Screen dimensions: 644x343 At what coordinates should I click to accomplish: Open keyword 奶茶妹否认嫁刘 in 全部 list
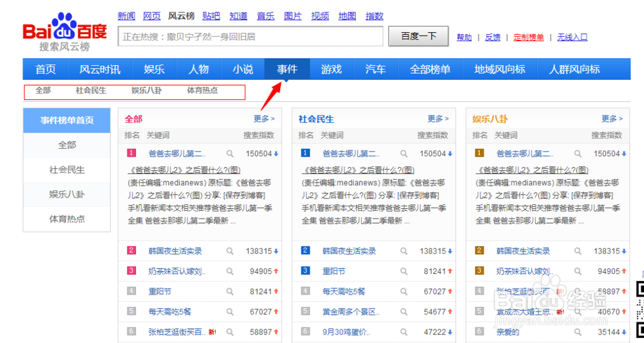(x=177, y=271)
